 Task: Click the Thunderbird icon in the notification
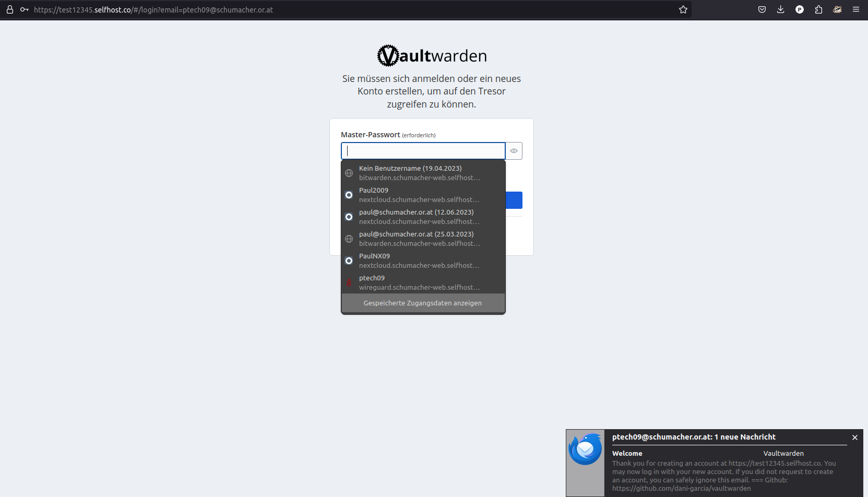pyautogui.click(x=585, y=449)
